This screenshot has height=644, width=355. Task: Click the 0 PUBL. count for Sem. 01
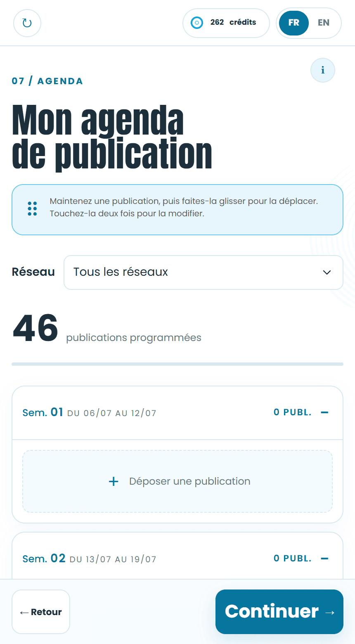pyautogui.click(x=293, y=412)
